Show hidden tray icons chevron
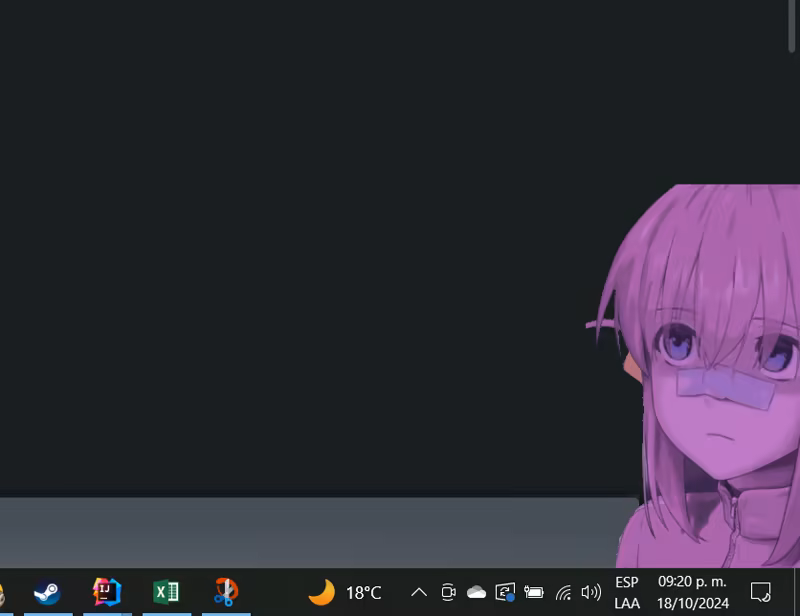The image size is (800, 616). coord(419,592)
